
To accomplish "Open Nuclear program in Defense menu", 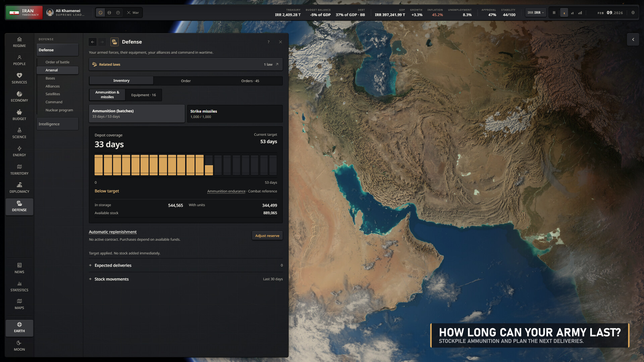I will [59, 110].
